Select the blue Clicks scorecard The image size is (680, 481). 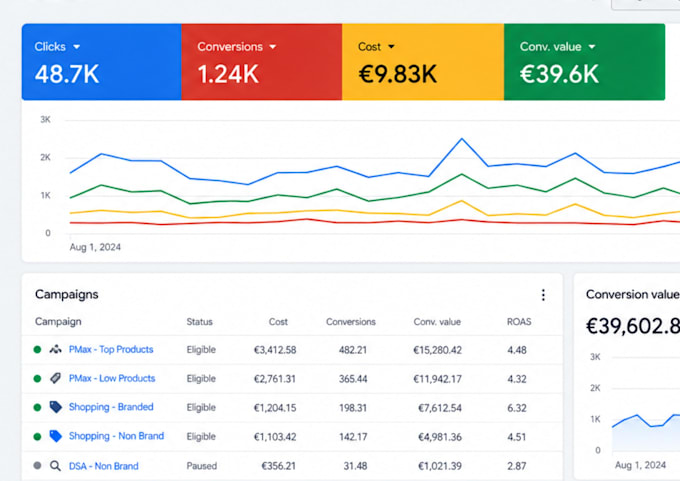[101, 62]
